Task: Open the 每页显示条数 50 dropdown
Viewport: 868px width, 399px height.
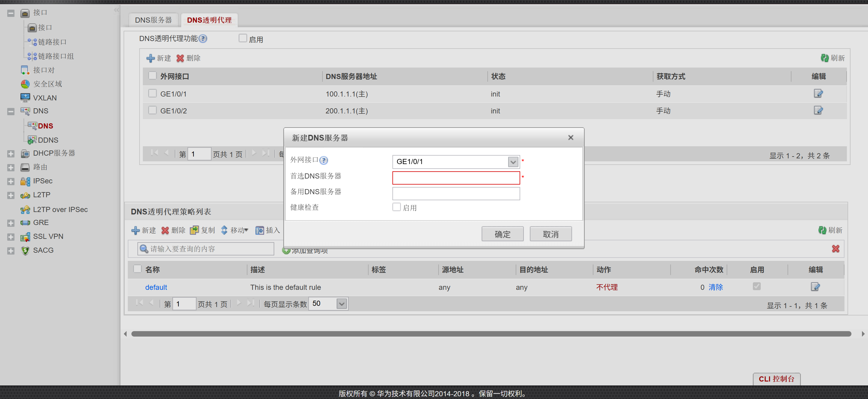Action: (341, 304)
